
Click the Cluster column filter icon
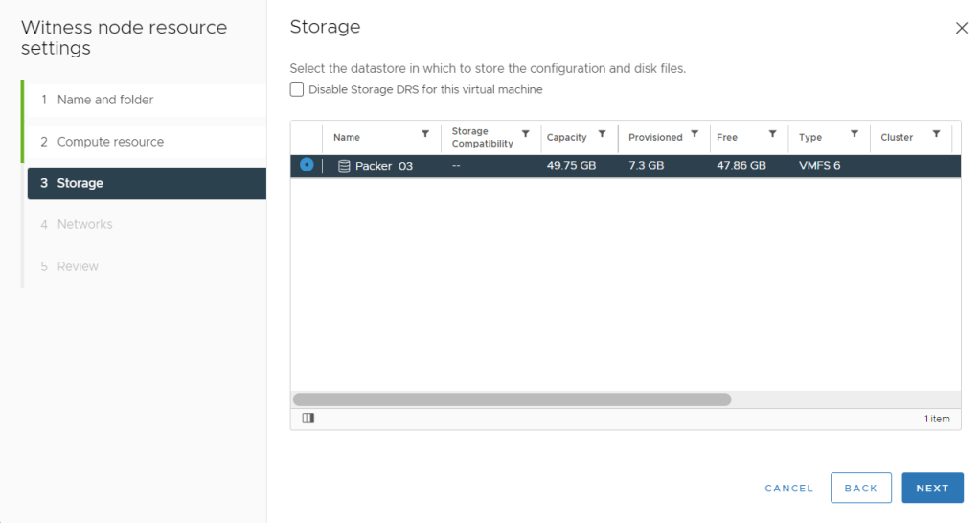pos(936,134)
